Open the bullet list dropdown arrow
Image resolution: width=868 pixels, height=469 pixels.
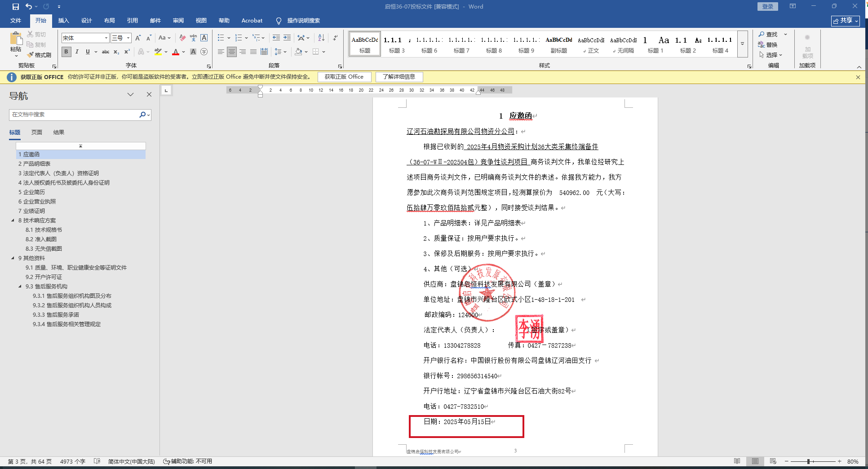pos(229,38)
